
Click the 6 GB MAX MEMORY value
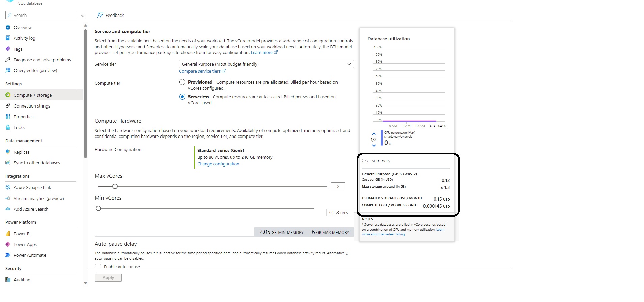point(330,232)
